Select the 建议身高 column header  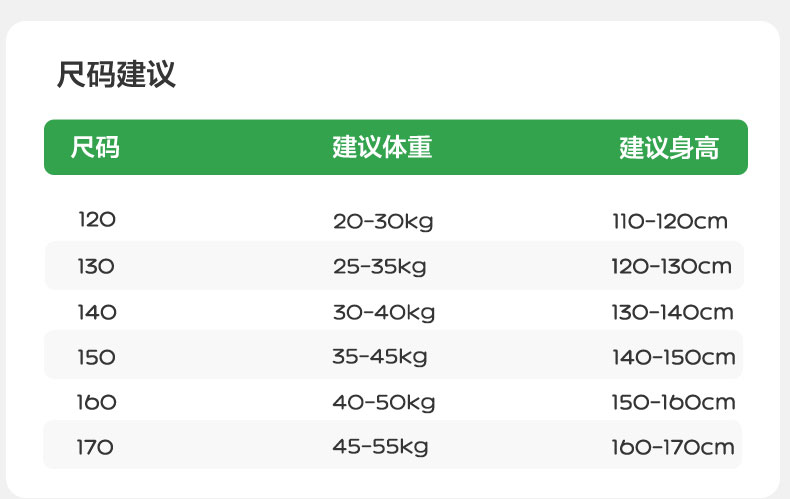(x=669, y=149)
